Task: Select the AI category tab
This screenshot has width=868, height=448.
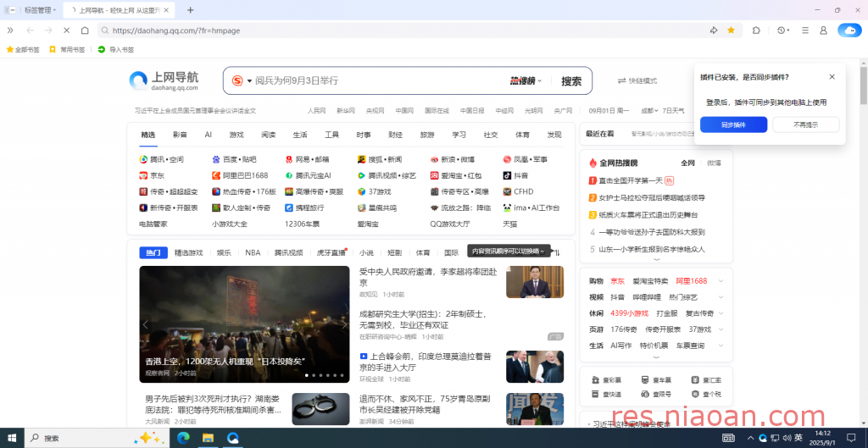Action: [209, 135]
